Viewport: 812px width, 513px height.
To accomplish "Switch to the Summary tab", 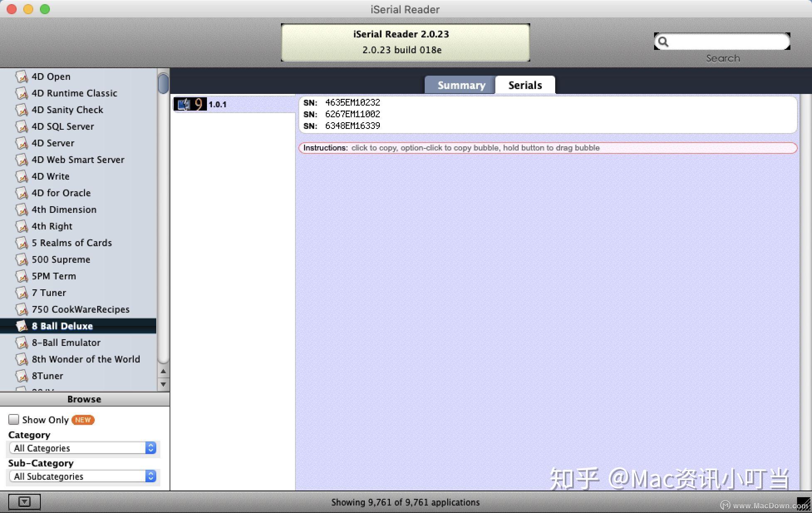I will tap(461, 85).
